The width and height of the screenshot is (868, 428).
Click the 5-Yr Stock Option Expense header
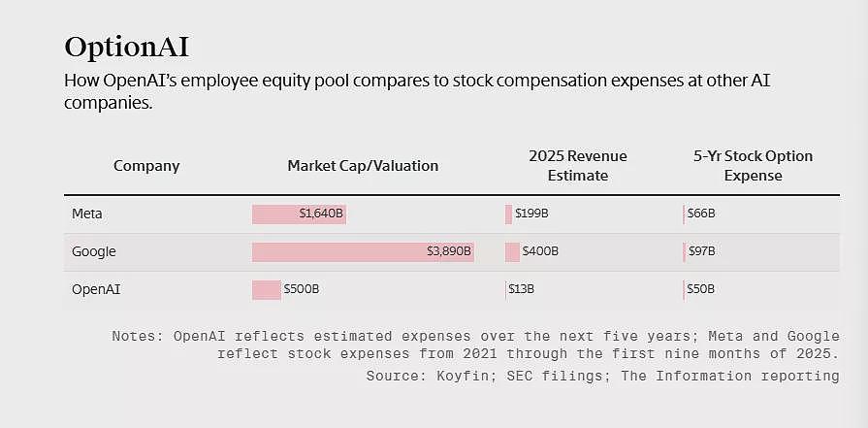pyautogui.click(x=753, y=166)
